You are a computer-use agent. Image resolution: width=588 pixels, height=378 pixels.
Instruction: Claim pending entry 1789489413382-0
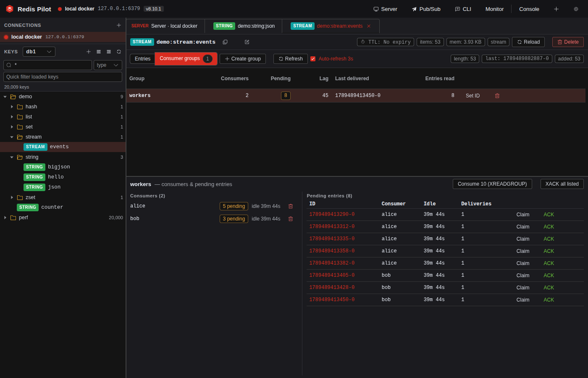point(523,263)
